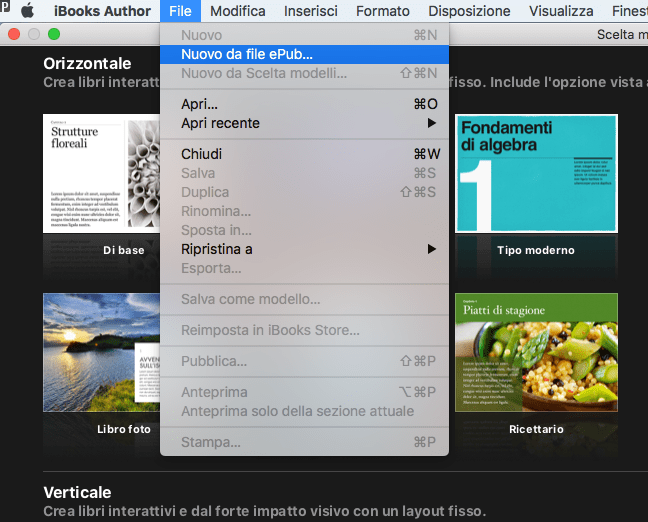Open the iBooks Author app menu

pyautogui.click(x=102, y=11)
